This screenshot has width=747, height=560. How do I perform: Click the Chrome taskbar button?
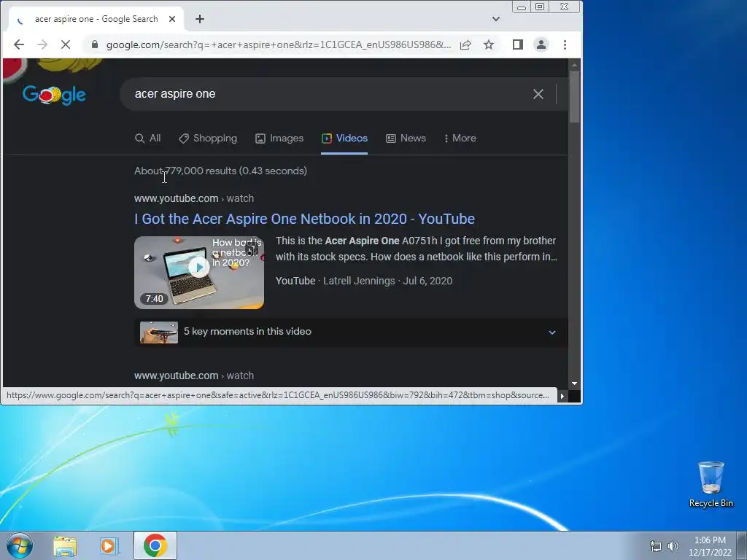tap(155, 545)
